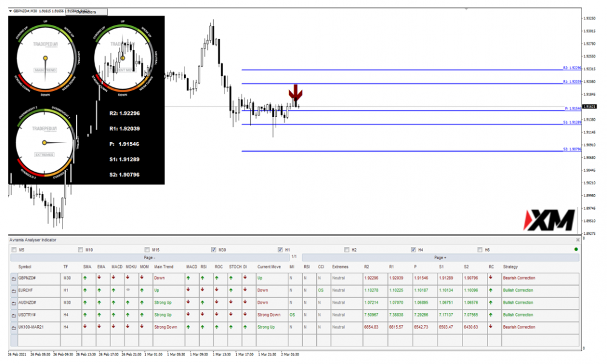
Task: Select the UK100-MAR21 symbol cell
Action: coord(39,327)
